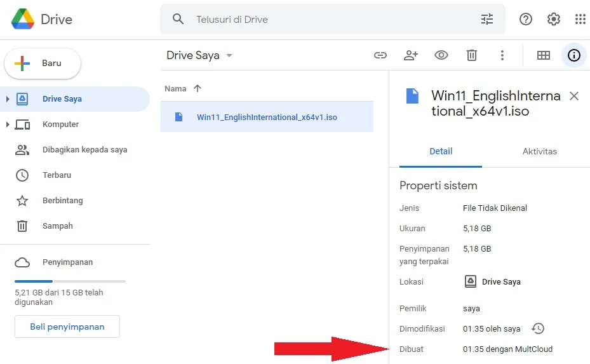Expand Drive Saya tree arrow
Screen dimensions: 590x364
click(7, 99)
